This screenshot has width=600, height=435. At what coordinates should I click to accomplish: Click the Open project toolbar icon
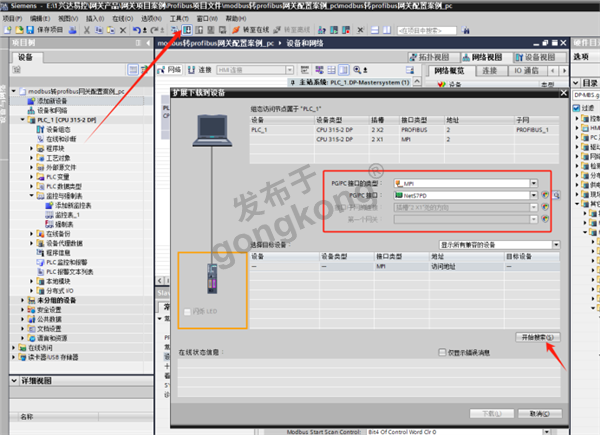point(19,30)
